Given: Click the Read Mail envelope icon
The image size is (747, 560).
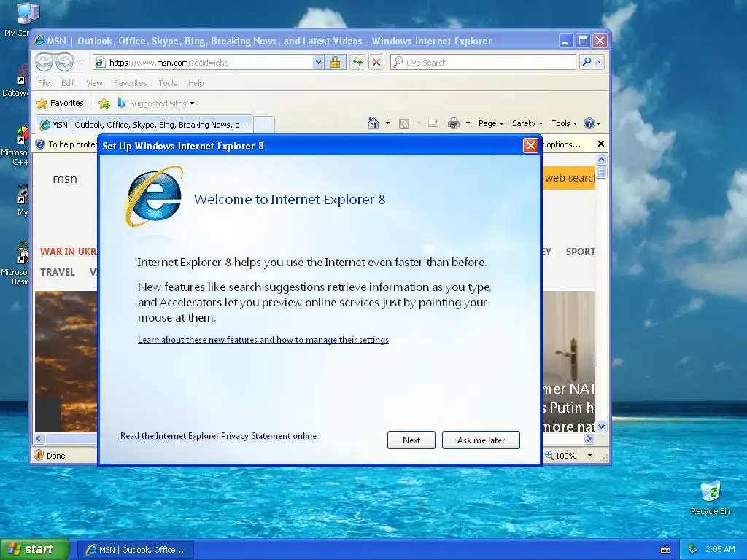Looking at the screenshot, I should (x=433, y=124).
